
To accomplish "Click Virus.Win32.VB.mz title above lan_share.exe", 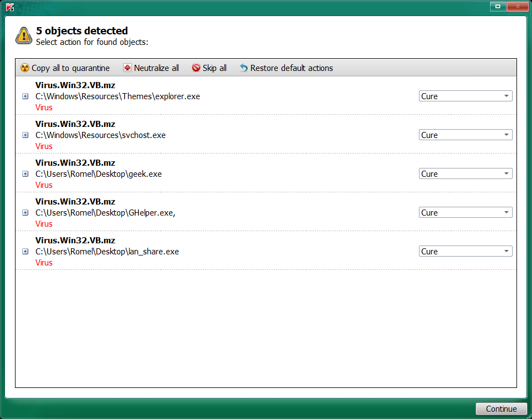I will pos(75,240).
